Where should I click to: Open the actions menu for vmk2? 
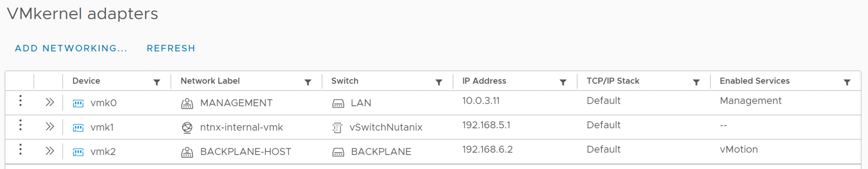20,149
